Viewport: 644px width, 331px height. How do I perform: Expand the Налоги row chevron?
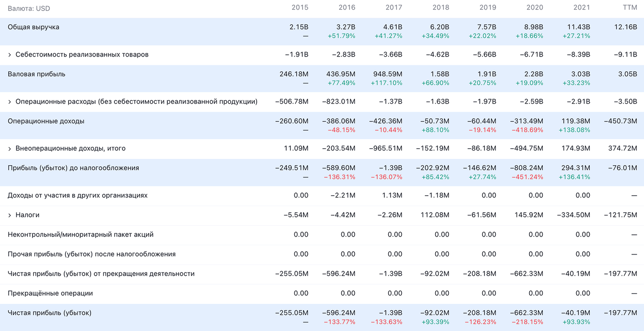coord(10,215)
